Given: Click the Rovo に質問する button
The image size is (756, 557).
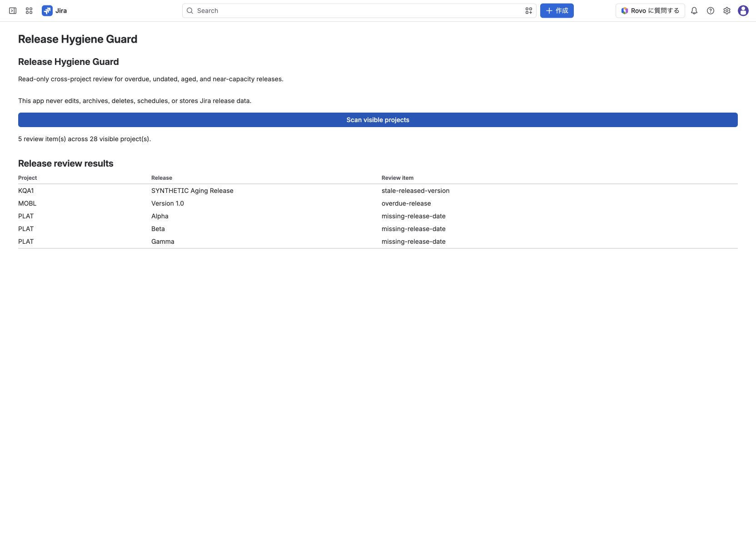Looking at the screenshot, I should coord(650,10).
